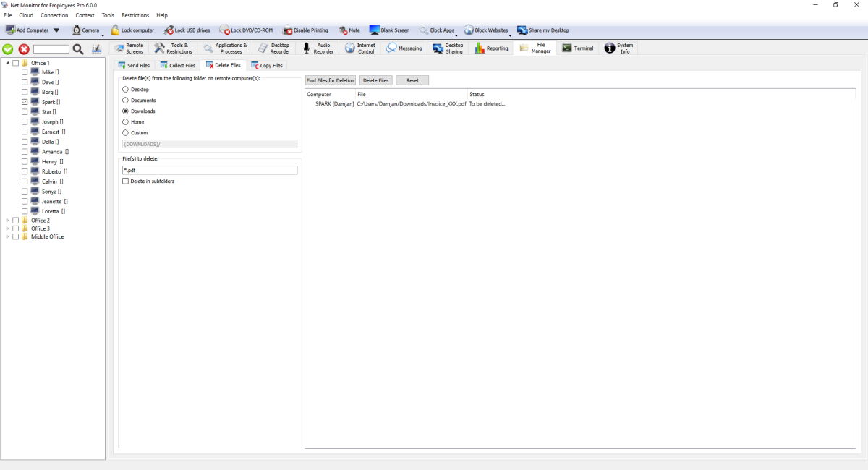
Task: Select the Documents folder radio button
Action: 126,101
